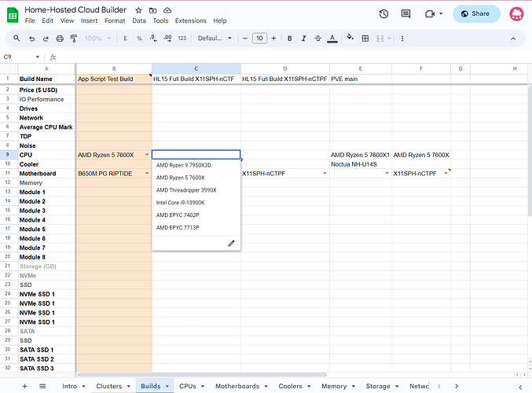Click the font size field

259,39
